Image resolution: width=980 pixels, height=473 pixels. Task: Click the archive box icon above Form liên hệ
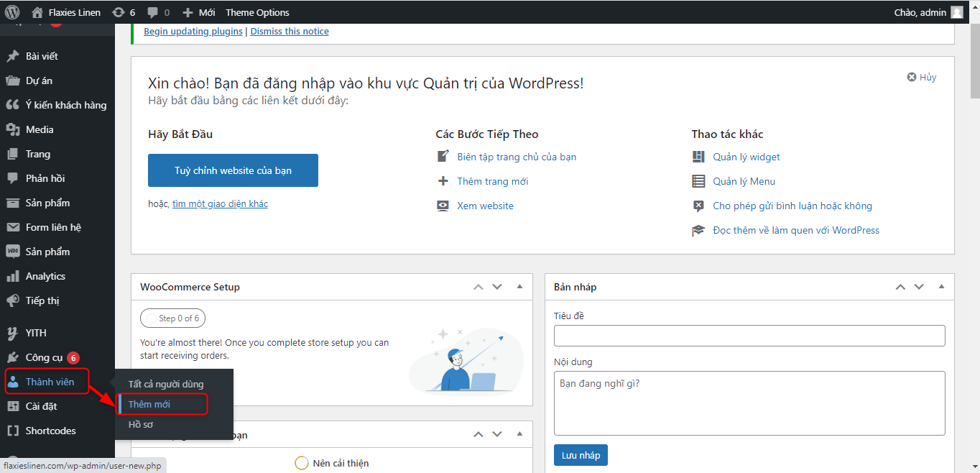(x=13, y=203)
